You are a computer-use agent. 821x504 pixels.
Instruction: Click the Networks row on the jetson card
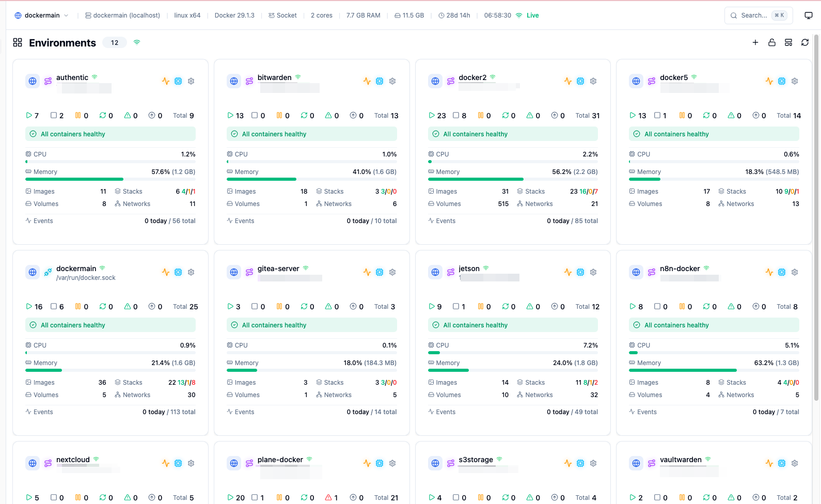557,395
